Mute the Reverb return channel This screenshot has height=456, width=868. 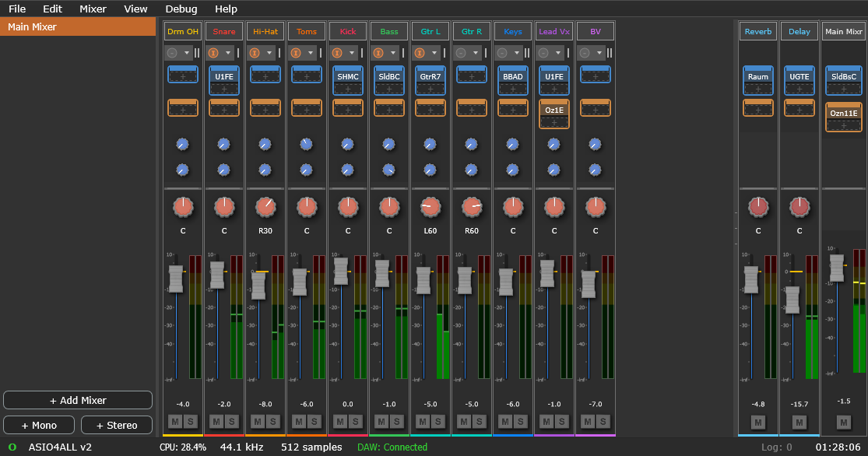pyautogui.click(x=757, y=423)
